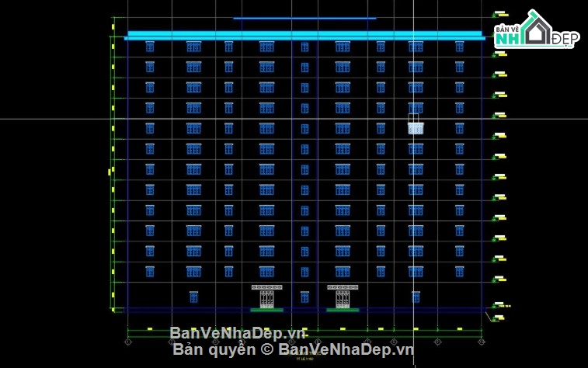Select green step under the right entrance

coord(343,310)
